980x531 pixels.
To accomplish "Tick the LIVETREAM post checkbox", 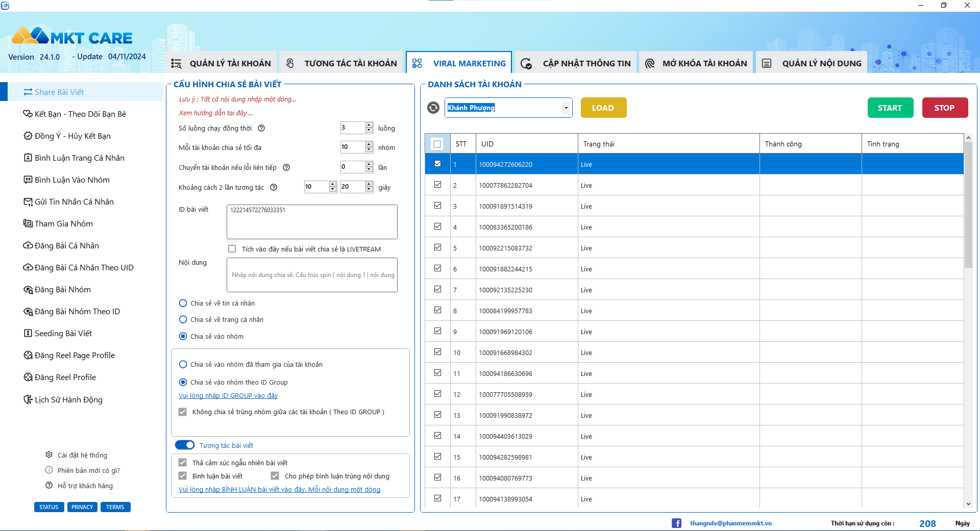I will pyautogui.click(x=232, y=249).
